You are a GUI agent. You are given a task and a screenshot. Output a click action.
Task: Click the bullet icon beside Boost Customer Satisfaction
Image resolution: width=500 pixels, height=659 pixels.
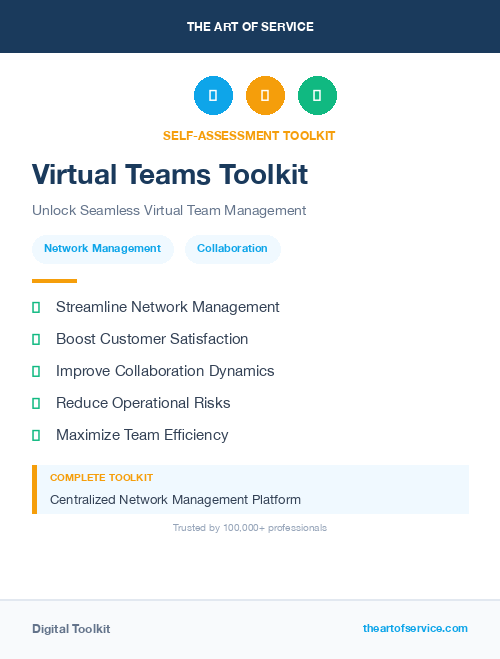click(x=36, y=340)
